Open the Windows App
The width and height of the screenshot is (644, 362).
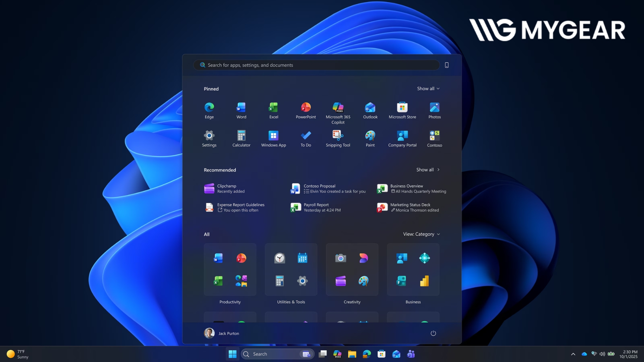point(273,139)
